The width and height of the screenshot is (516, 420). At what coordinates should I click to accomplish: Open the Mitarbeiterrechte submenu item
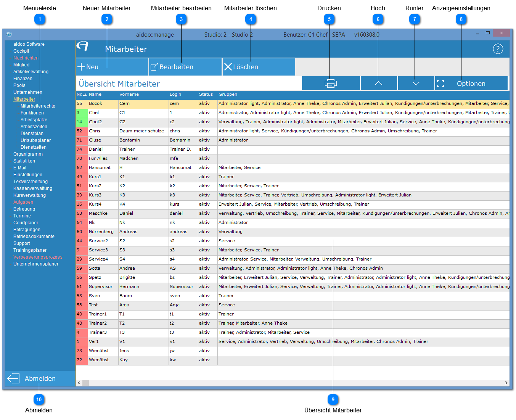tap(38, 106)
